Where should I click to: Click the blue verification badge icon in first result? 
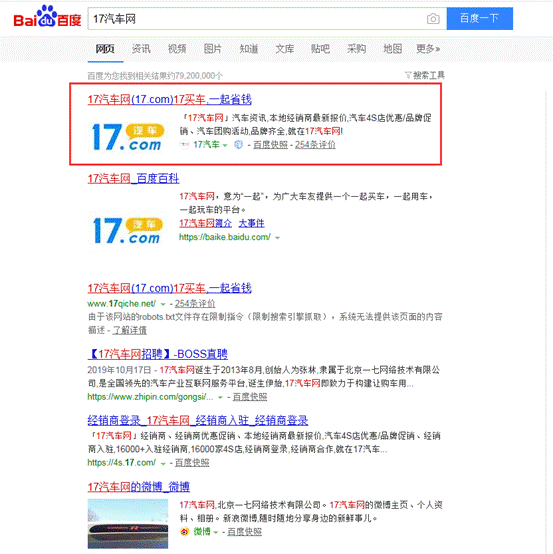click(239, 145)
